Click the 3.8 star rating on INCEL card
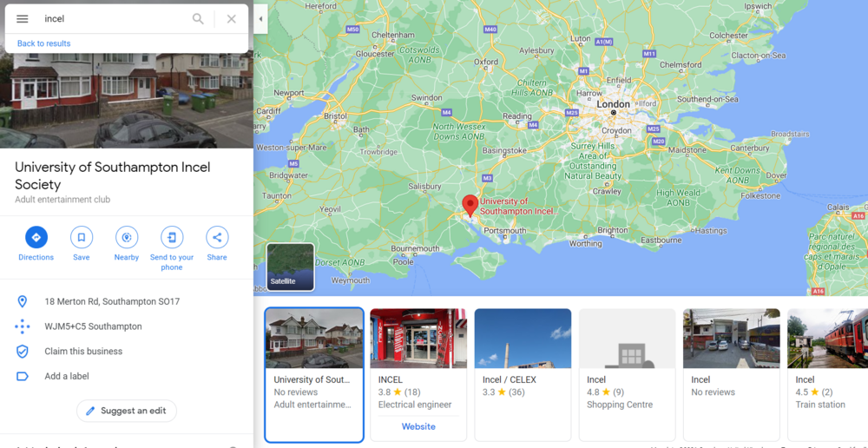 click(399, 392)
